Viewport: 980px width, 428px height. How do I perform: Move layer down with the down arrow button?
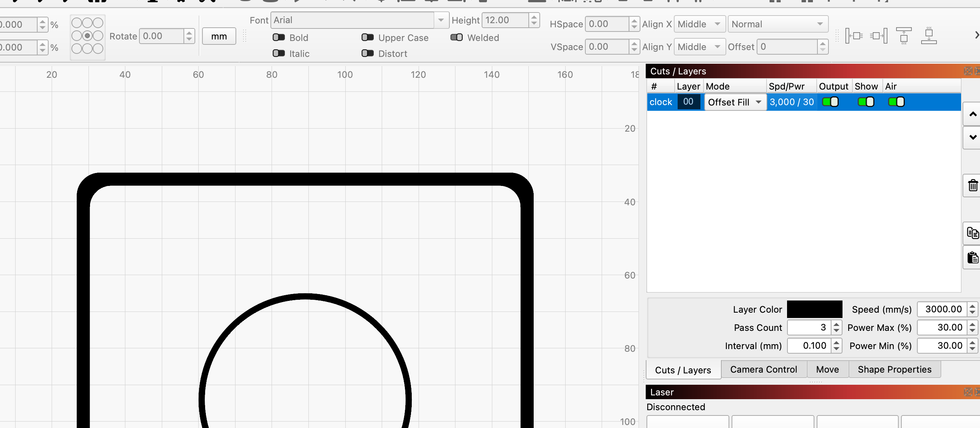972,137
